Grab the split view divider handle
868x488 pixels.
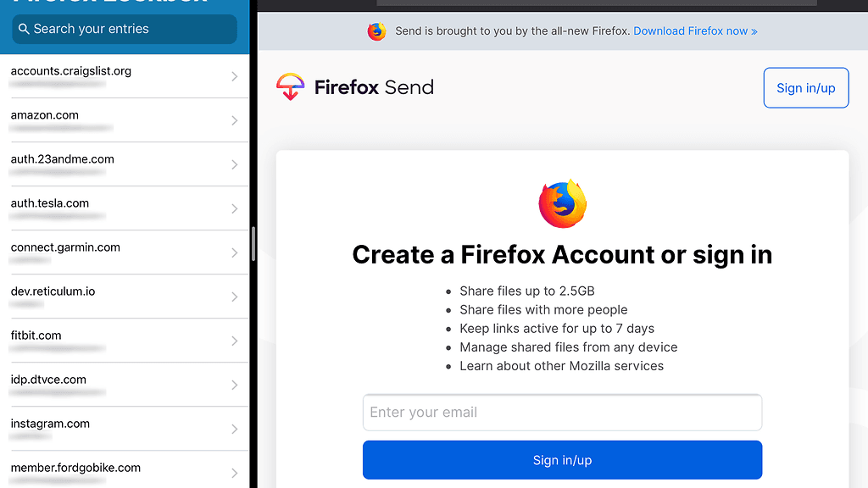tap(253, 244)
